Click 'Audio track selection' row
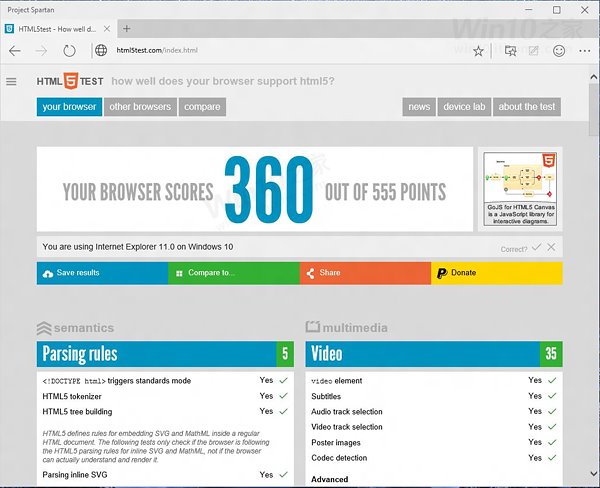This screenshot has width=600, height=488. tap(434, 411)
